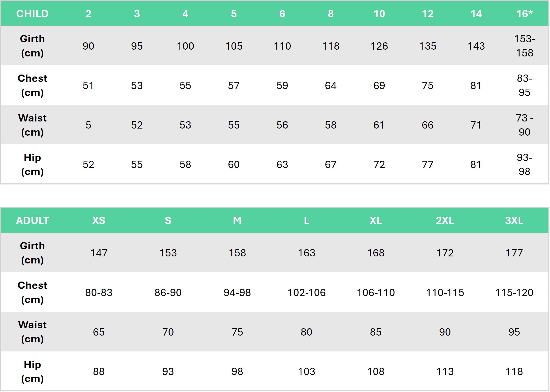Click the 80-83 chest cell
The image size is (550, 392).
coord(99,293)
